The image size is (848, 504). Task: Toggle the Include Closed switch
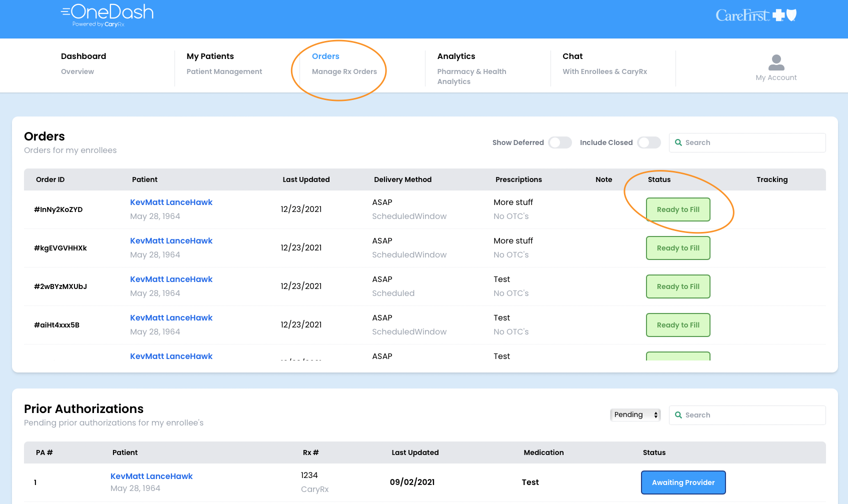coord(649,142)
